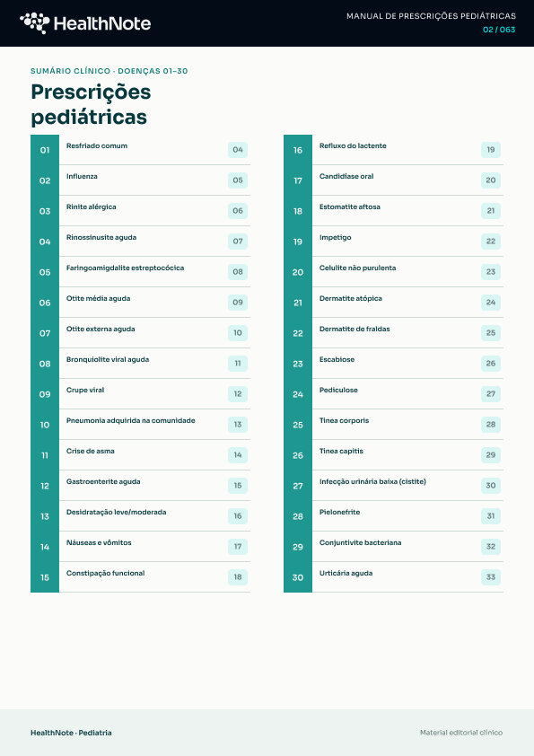
Task: Click page badge 33 for Urticária aguda
Action: pyautogui.click(x=491, y=577)
